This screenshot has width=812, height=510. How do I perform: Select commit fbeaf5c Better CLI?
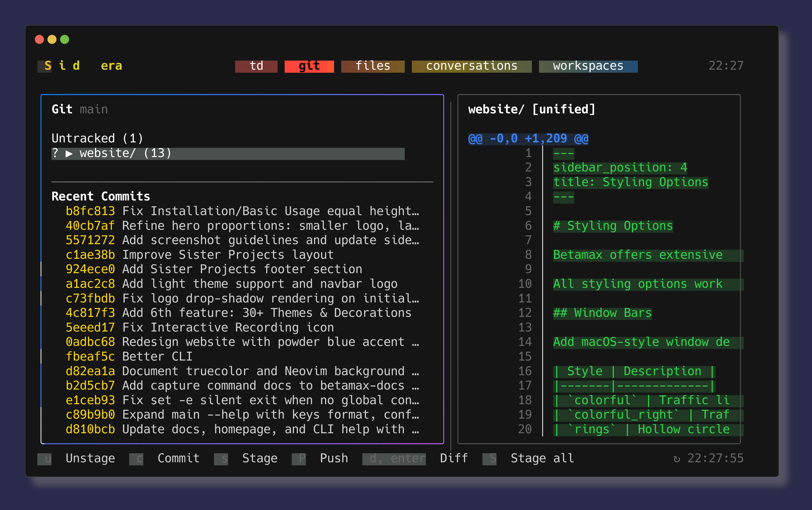point(129,357)
